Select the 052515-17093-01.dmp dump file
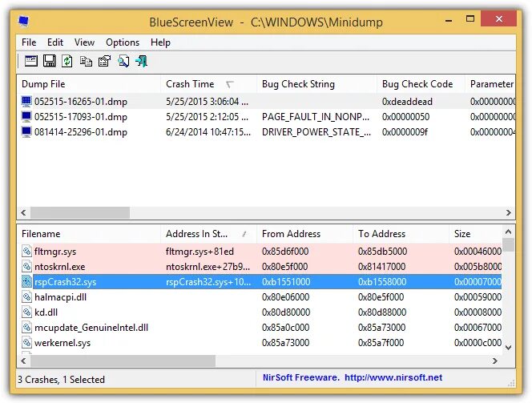This screenshot has height=403, width=532. coord(81,117)
